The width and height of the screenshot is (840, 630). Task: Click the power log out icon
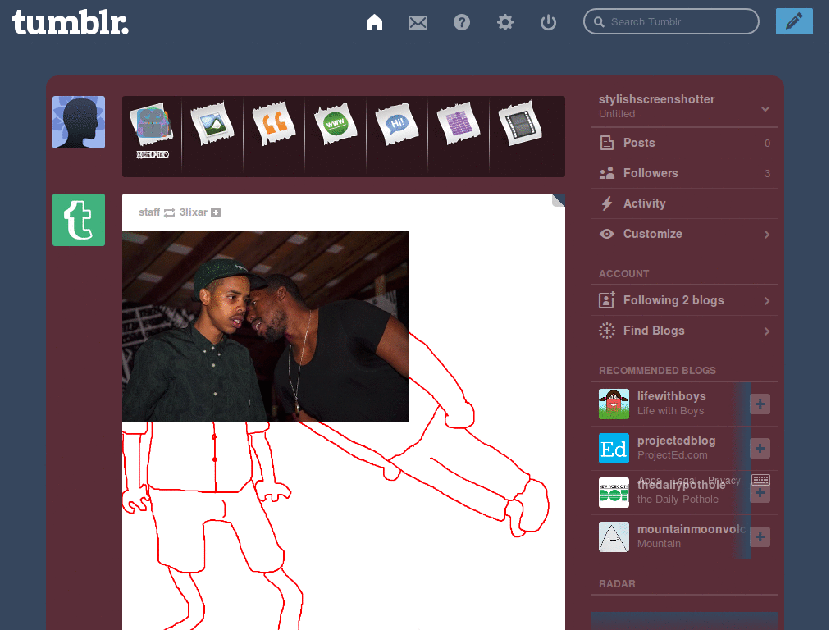tap(548, 22)
